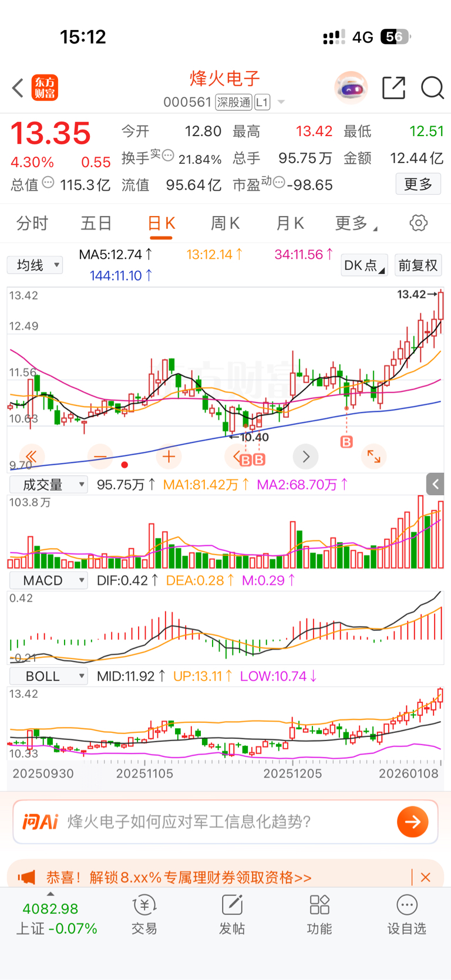Viewport: 451px width, 980px height.
Task: Open 上证 index ticker 4082.98
Action: tap(51, 908)
